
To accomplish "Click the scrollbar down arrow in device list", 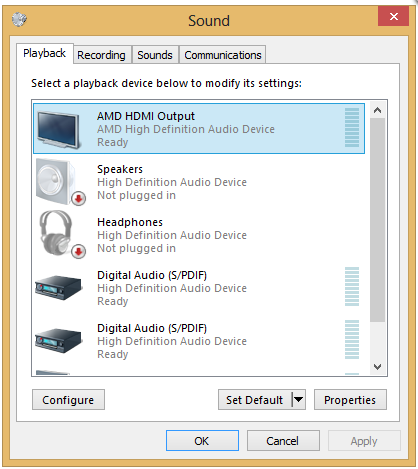I will pos(377,367).
